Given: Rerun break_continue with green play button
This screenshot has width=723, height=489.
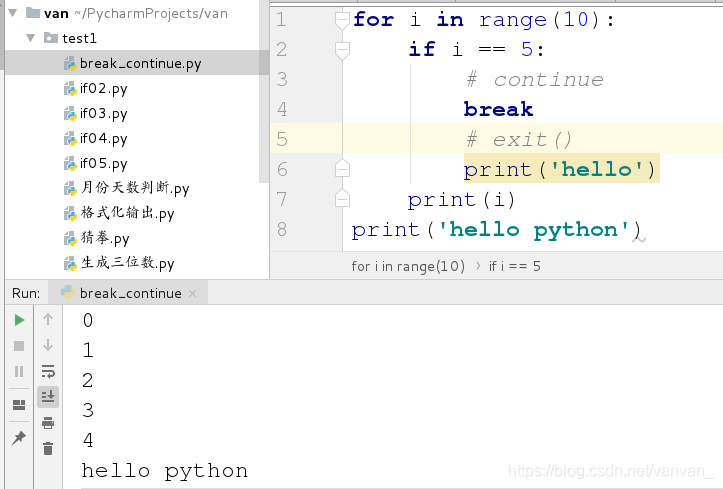Looking at the screenshot, I should (19, 320).
